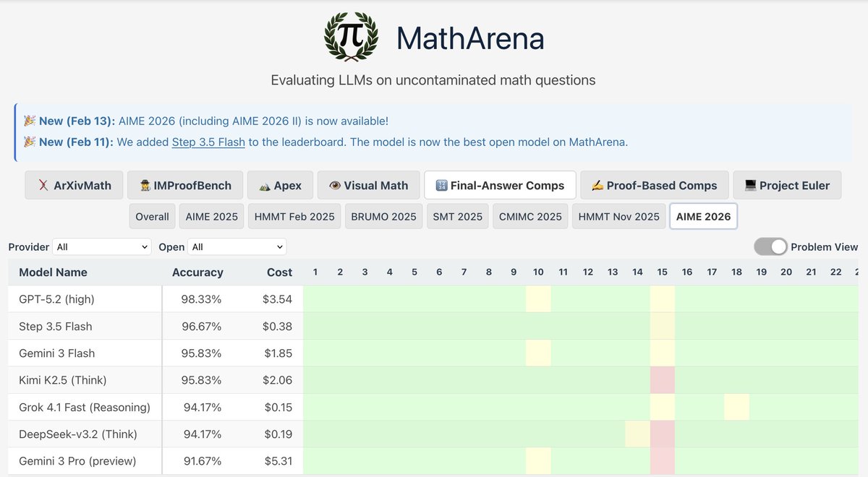Open the Provider filter dropdown
The height and width of the screenshot is (477, 868).
102,246
